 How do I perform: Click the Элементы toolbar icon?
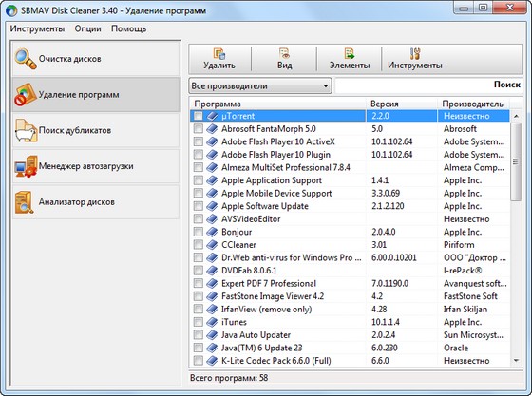pos(350,53)
